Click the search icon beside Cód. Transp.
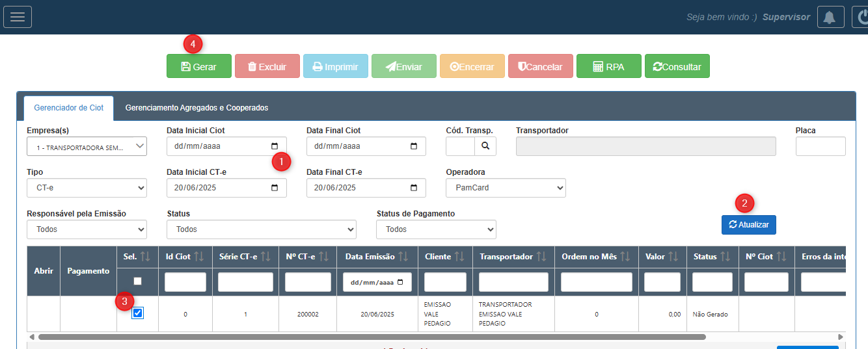Screen dimensions: 868x349 485,146
